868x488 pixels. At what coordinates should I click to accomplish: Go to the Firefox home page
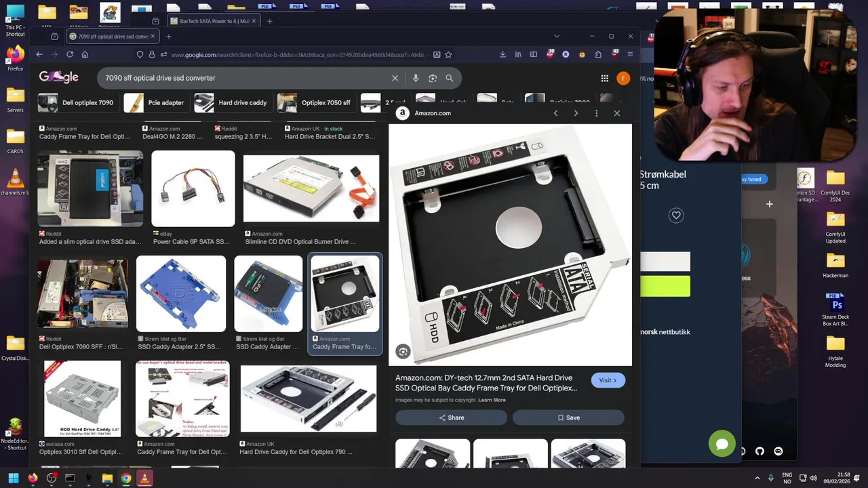[85, 54]
